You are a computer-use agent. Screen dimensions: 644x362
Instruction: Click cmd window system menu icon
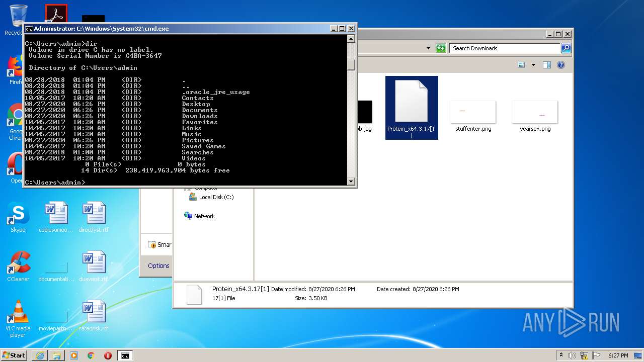click(x=29, y=29)
